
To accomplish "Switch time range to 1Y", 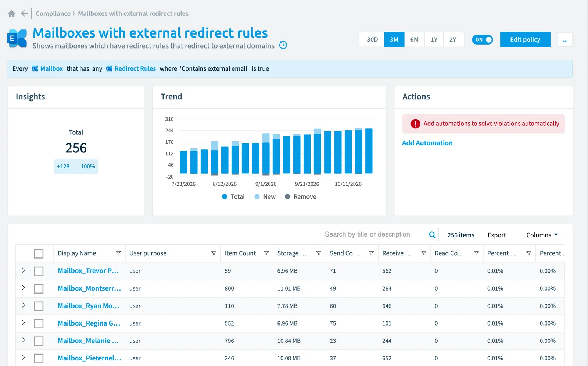I will tap(434, 39).
